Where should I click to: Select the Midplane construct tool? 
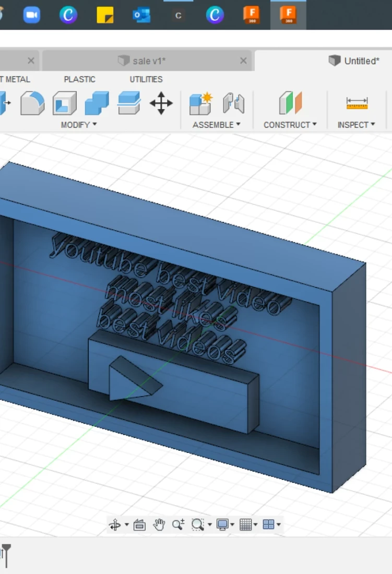point(290,103)
